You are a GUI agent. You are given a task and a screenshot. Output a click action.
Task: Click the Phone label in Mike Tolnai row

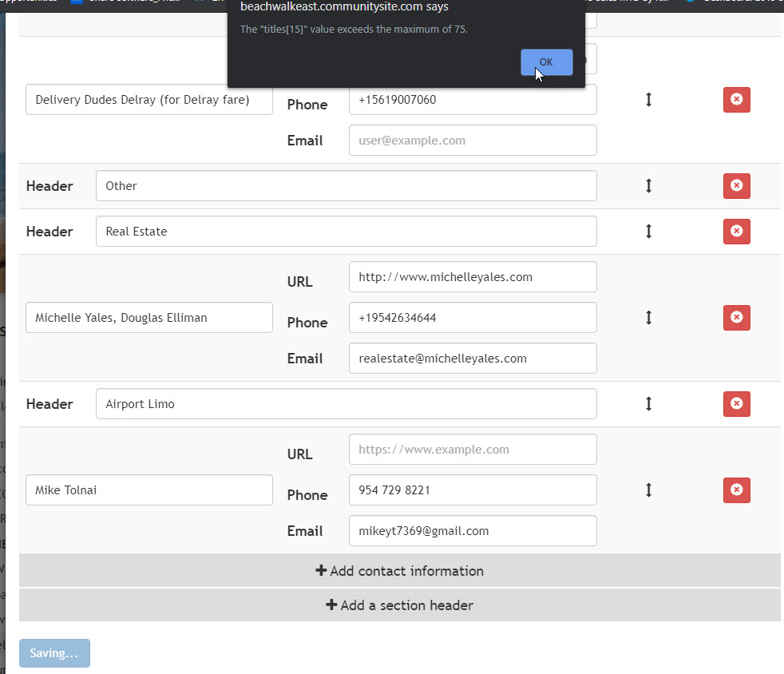tap(307, 495)
